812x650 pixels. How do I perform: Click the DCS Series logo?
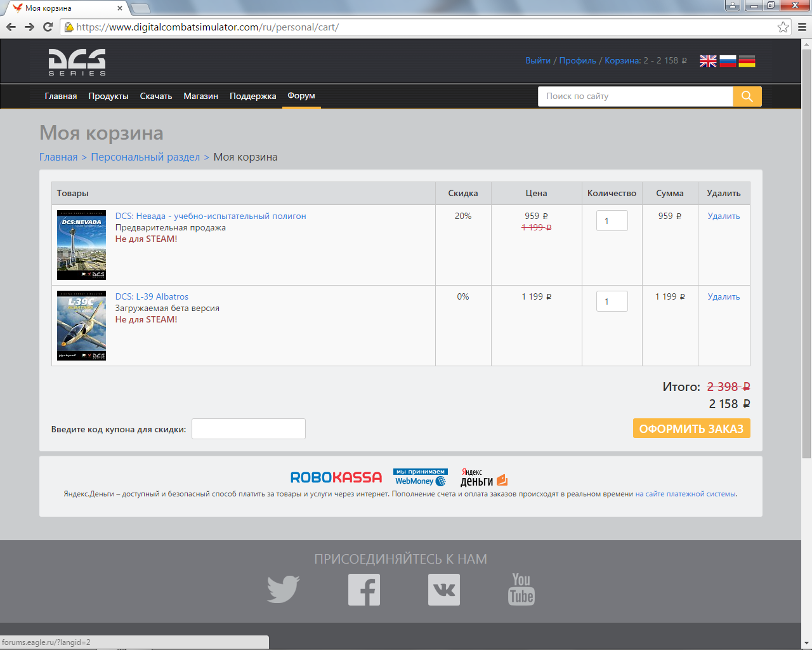coord(77,62)
